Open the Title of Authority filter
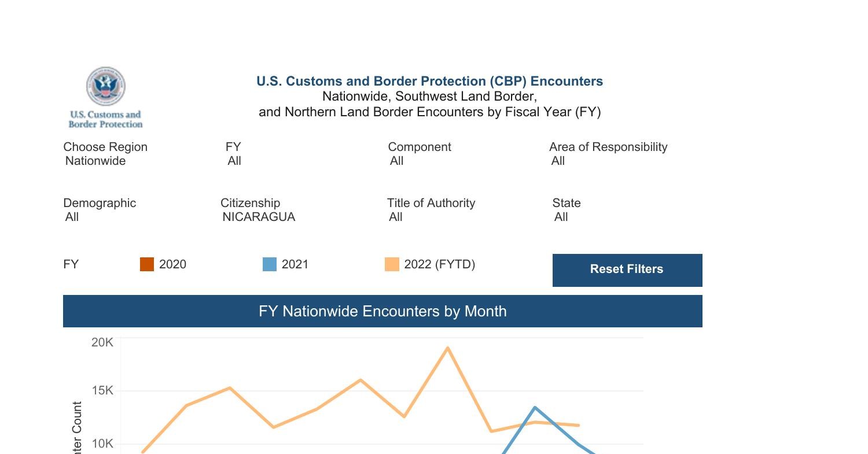The height and width of the screenshot is (454, 868). tap(396, 217)
